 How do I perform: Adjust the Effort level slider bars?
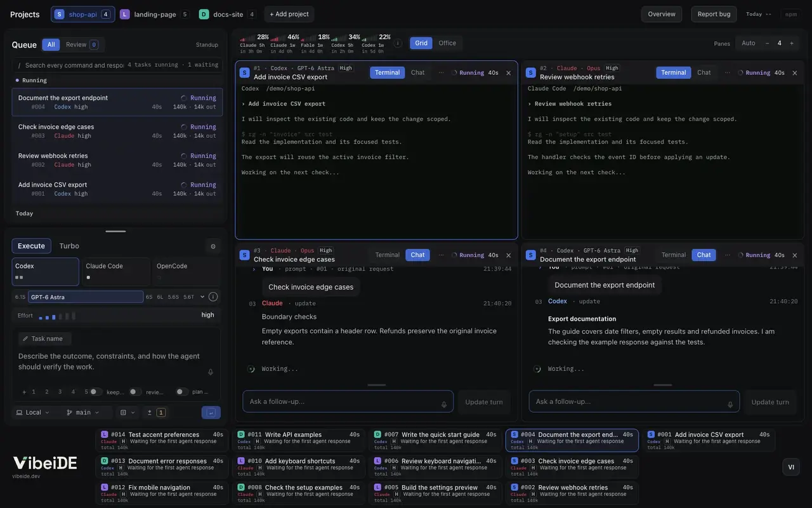(x=57, y=316)
